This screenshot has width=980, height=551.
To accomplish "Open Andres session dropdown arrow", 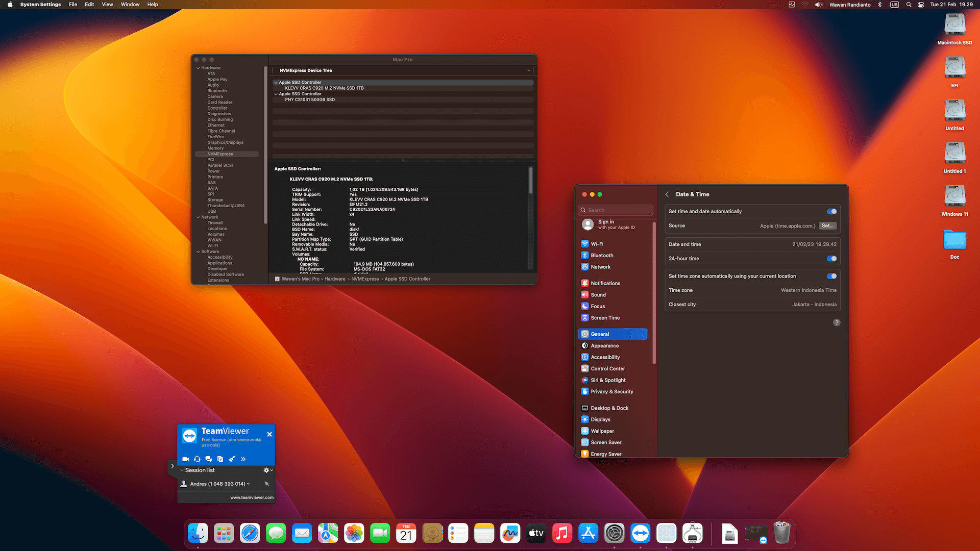I will tap(249, 484).
